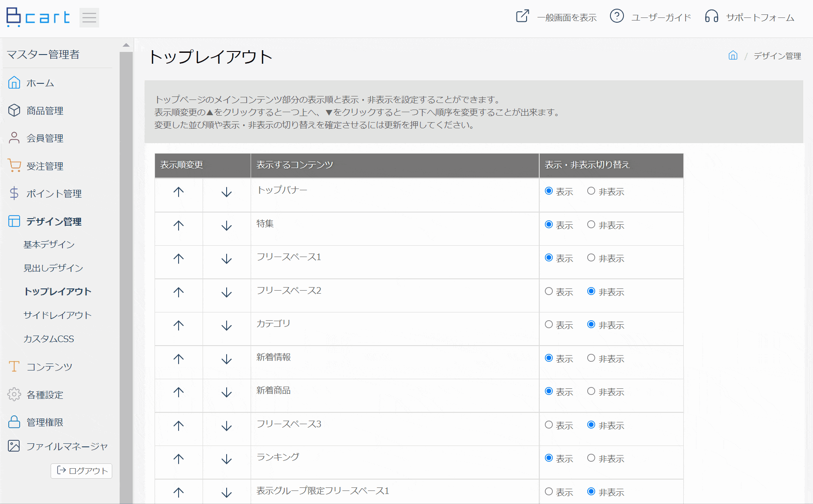Click the external-link icon for 一般画面を表示
The image size is (813, 504).
coord(522,17)
